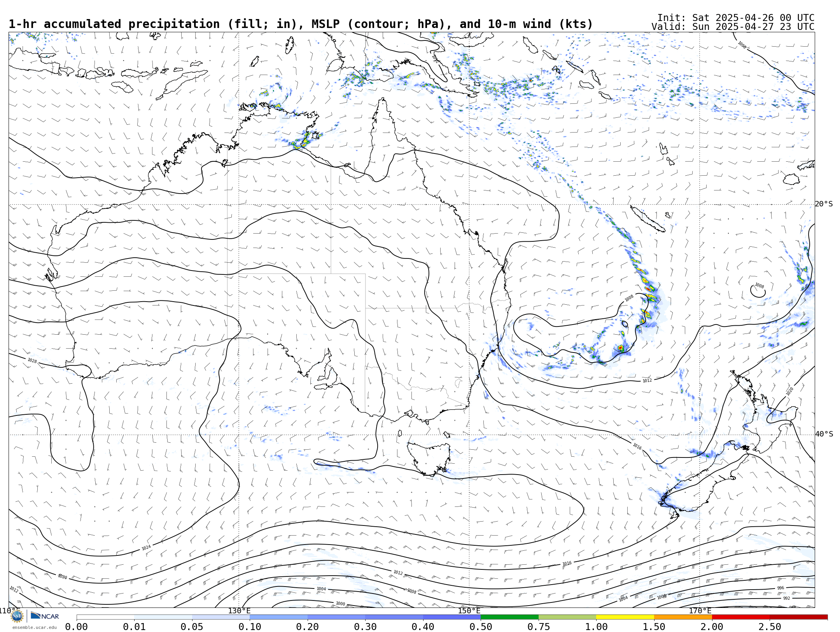The width and height of the screenshot is (840, 632).
Task: Pick the orange 1.50–2.00 colorbar segment
Action: coord(683,617)
